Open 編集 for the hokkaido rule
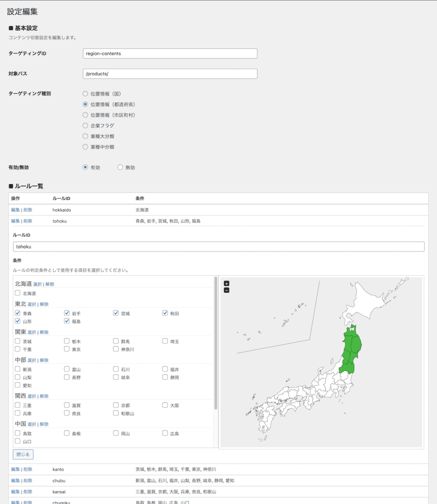 (x=15, y=210)
